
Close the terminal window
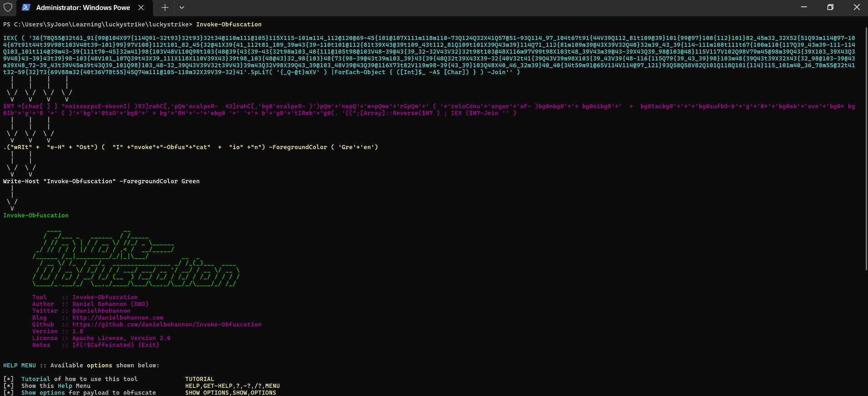(x=856, y=7)
